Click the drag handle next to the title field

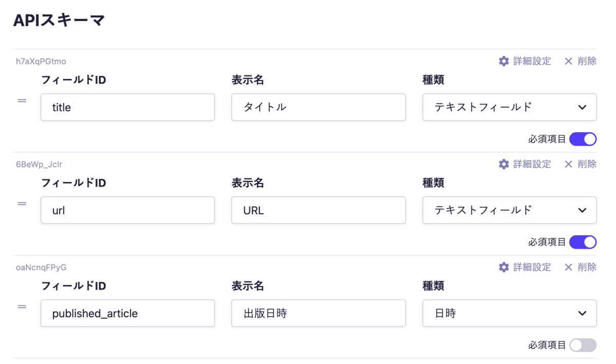pos(22,100)
